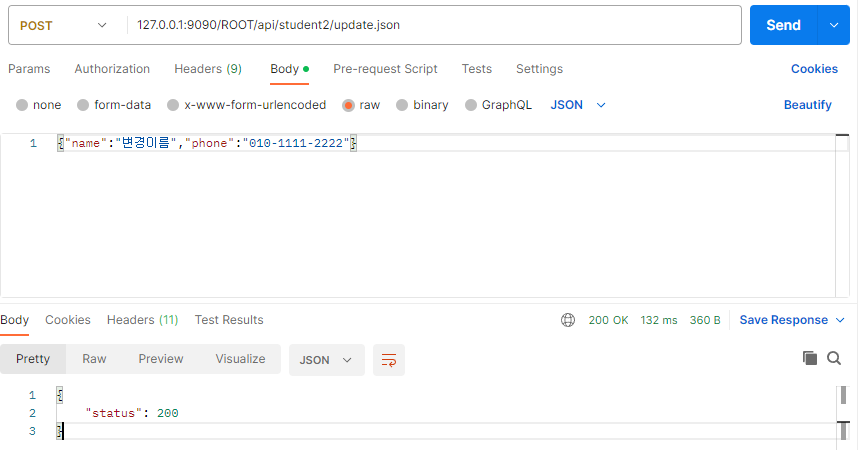Copy response body with the copy icon

click(x=810, y=358)
